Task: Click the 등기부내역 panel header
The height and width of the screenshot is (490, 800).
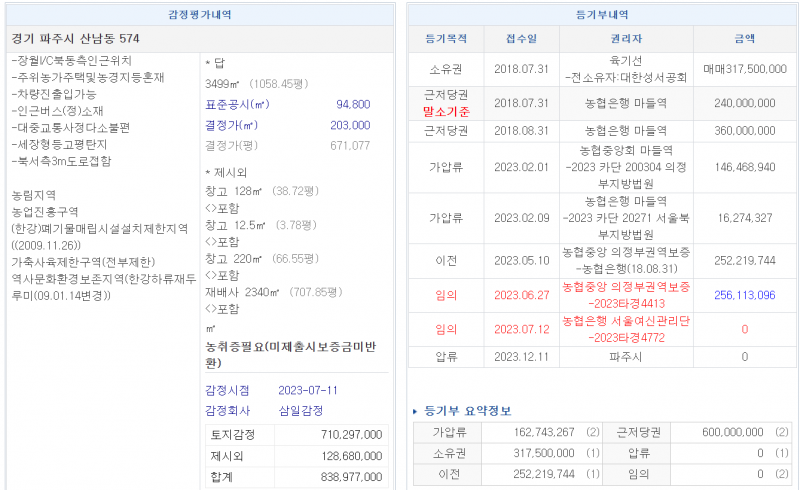Action: tap(602, 15)
